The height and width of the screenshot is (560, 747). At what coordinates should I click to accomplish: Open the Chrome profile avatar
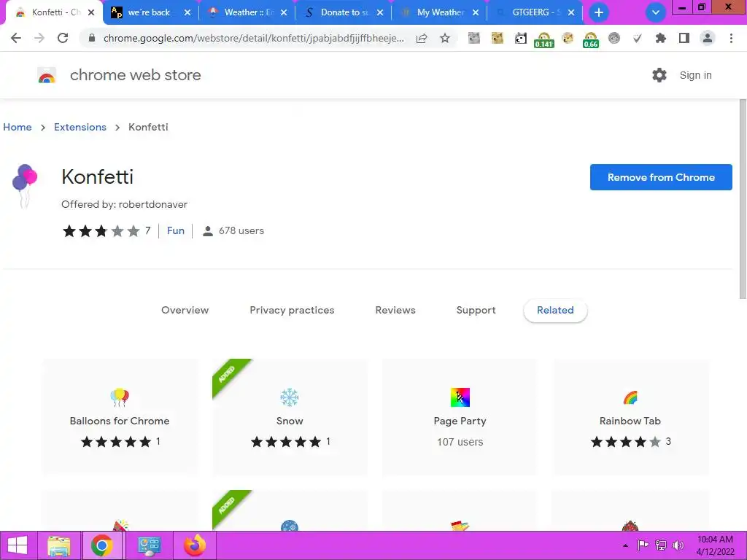tap(708, 38)
